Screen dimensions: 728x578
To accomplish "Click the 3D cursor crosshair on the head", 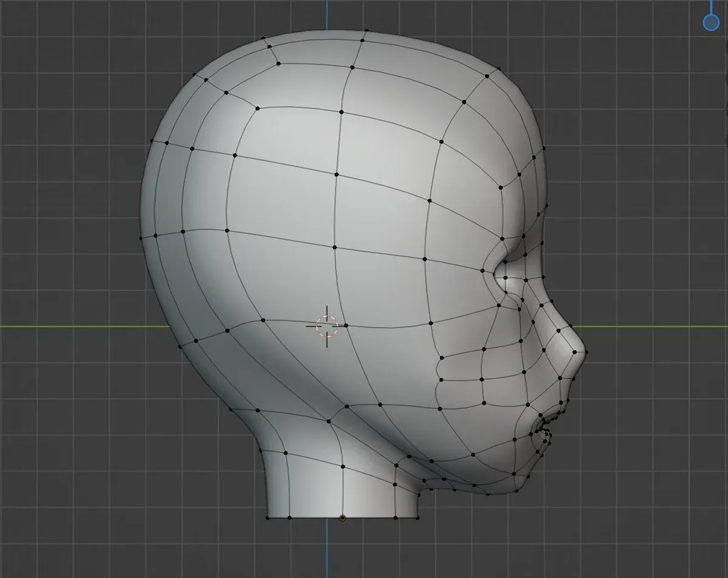I will 327,326.
